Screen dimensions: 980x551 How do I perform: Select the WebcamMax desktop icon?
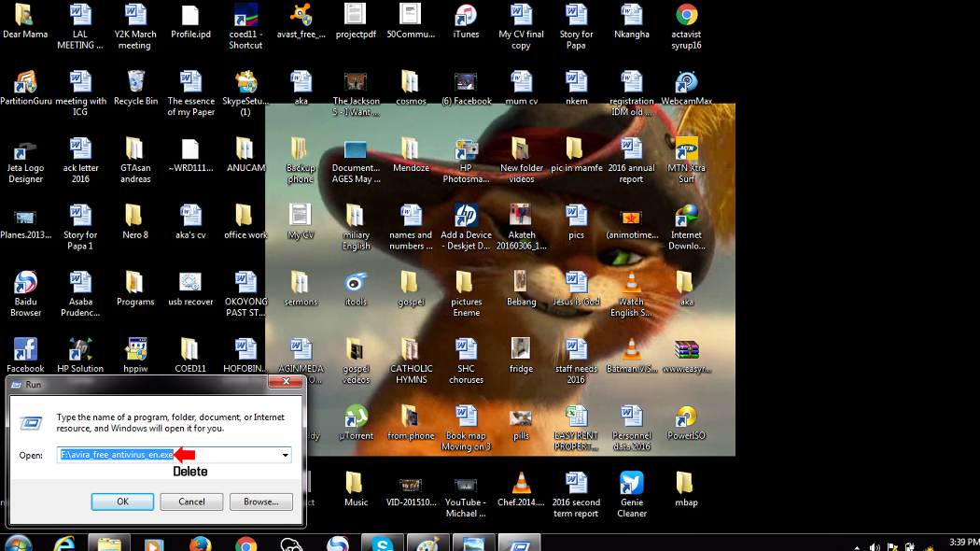click(x=686, y=88)
